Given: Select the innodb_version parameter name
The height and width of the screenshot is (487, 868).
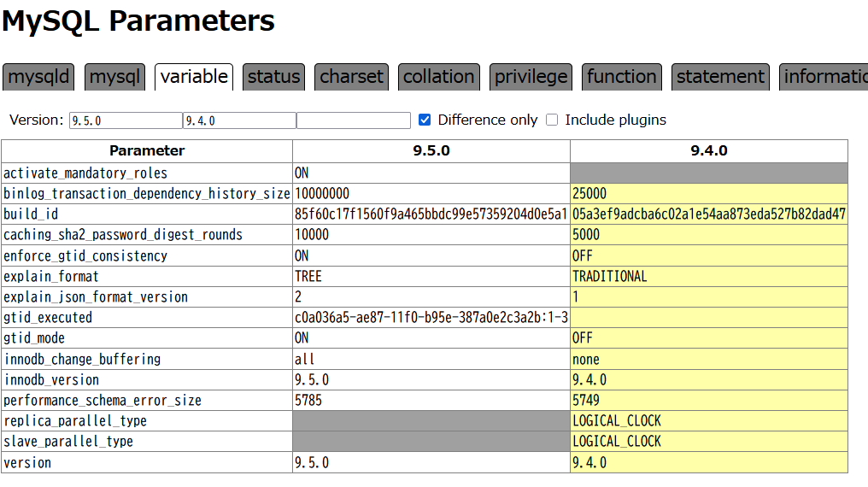Looking at the screenshot, I should (51, 379).
